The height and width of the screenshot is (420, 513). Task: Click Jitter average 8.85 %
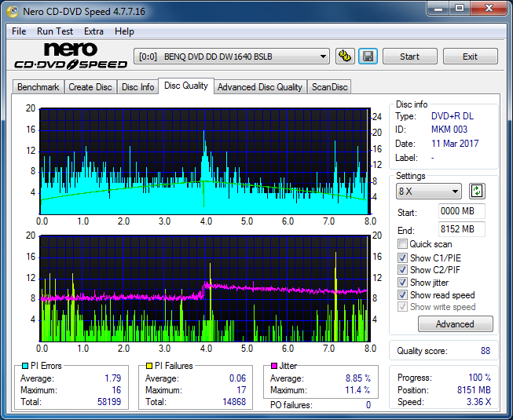point(358,378)
